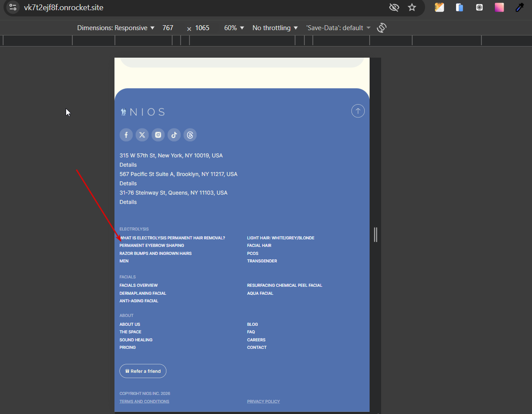Screen dimensions: 532x414
Task: Click the viewport width field 767
Action: point(168,28)
